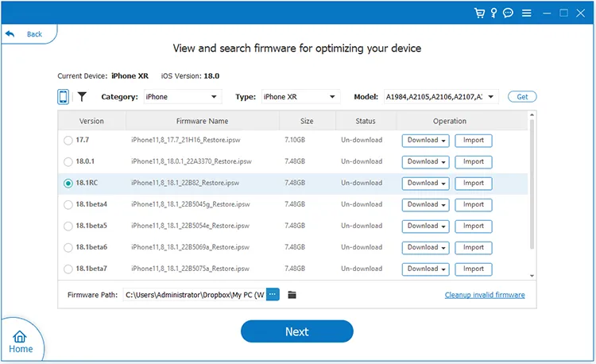
Task: Click Cleanup invalid firmware link
Action: coord(485,295)
